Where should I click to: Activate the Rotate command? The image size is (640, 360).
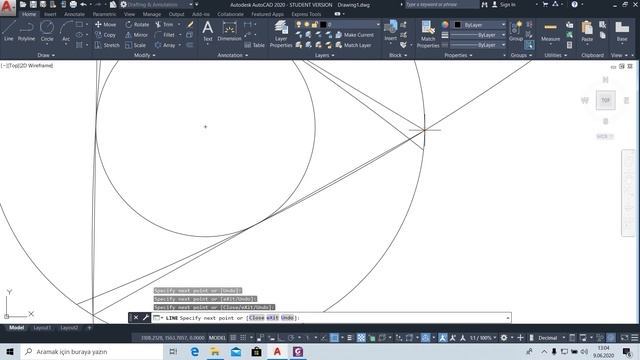click(x=137, y=24)
